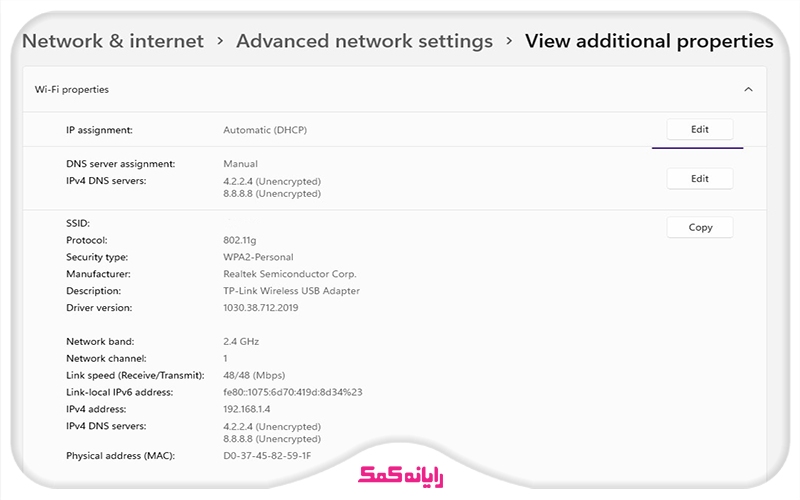This screenshot has width=800, height=500.
Task: Edit the DNS server assignment
Action: point(699,178)
